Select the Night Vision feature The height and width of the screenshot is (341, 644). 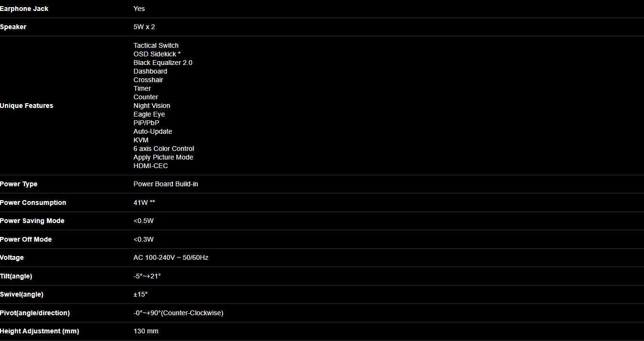pyautogui.click(x=152, y=106)
